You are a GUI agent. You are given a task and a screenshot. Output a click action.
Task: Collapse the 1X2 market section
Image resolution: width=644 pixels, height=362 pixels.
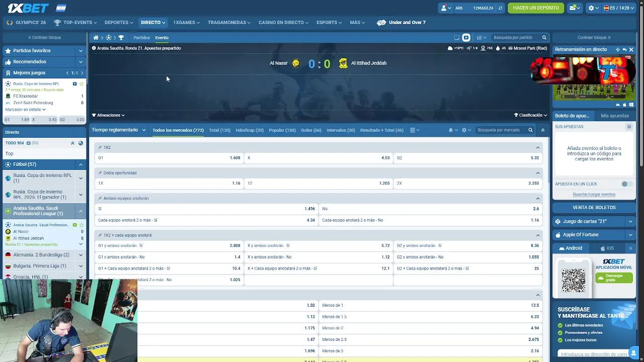(538, 148)
